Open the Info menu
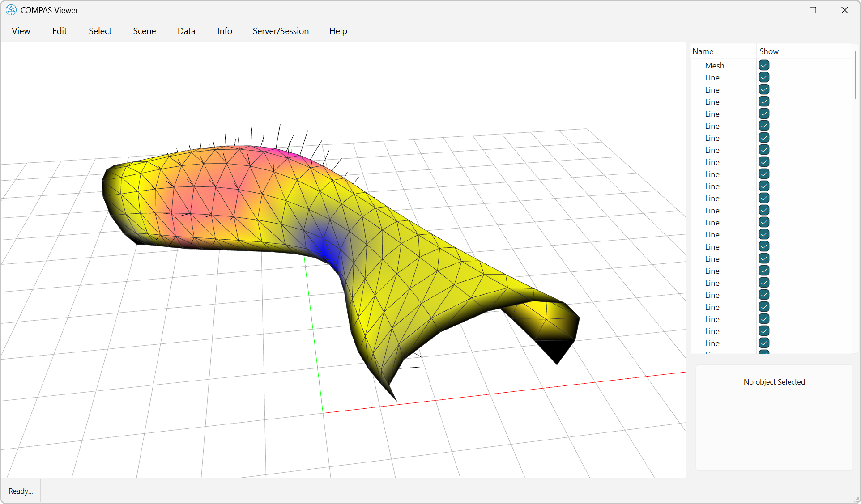Screen dimensions: 861x504 pyautogui.click(x=224, y=31)
